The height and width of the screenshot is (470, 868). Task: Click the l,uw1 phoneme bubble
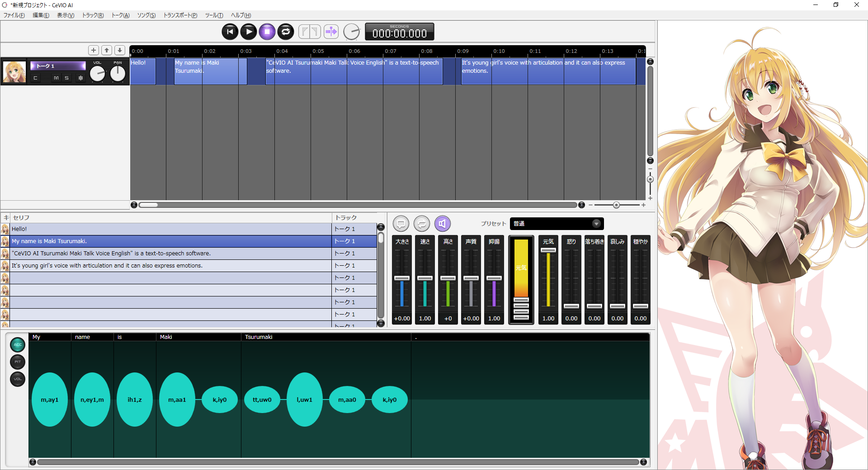click(x=305, y=399)
